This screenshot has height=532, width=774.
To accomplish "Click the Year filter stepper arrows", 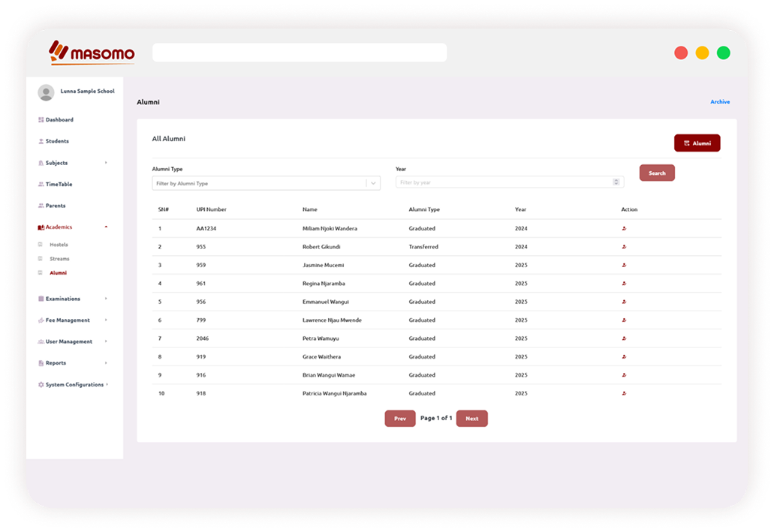I will [617, 182].
